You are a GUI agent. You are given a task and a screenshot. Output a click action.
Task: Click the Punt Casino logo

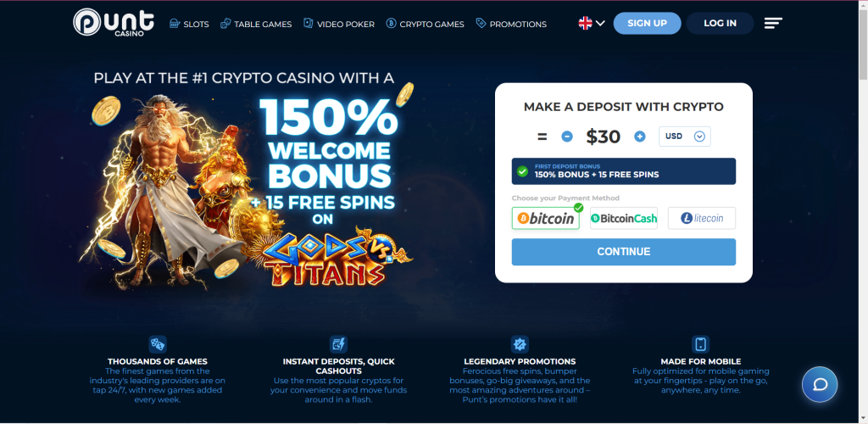(108, 23)
